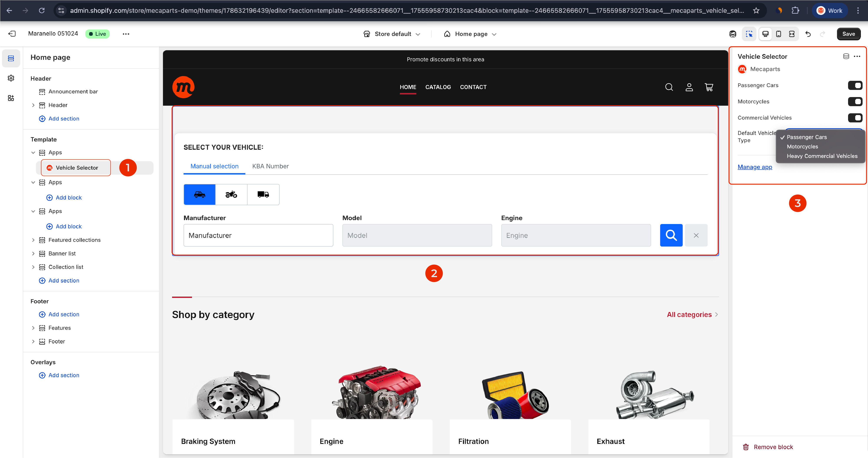Expand the Featured collections section
Screen dimensions: 868x458
(x=33, y=240)
